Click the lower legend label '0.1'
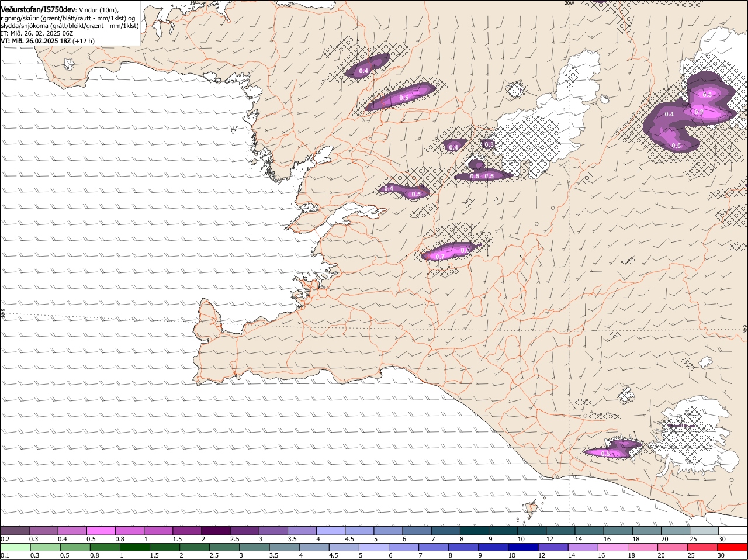748x560 pixels. [x=5, y=555]
